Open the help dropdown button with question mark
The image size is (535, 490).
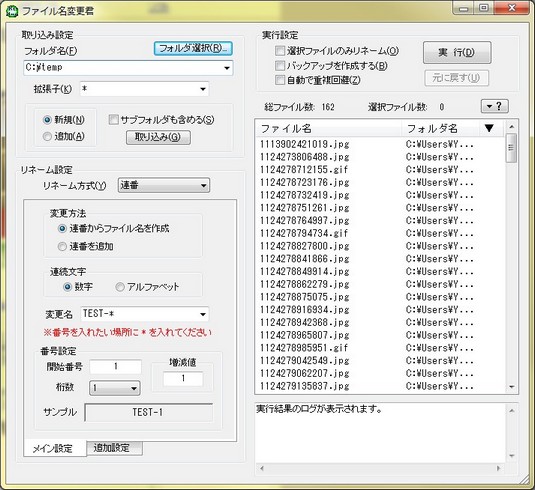[495, 106]
